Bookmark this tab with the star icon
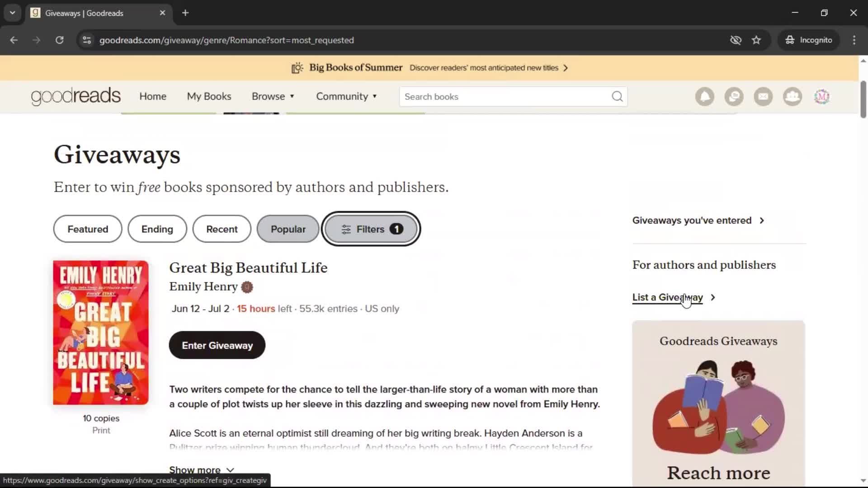Image resolution: width=868 pixels, height=488 pixels. tap(756, 40)
